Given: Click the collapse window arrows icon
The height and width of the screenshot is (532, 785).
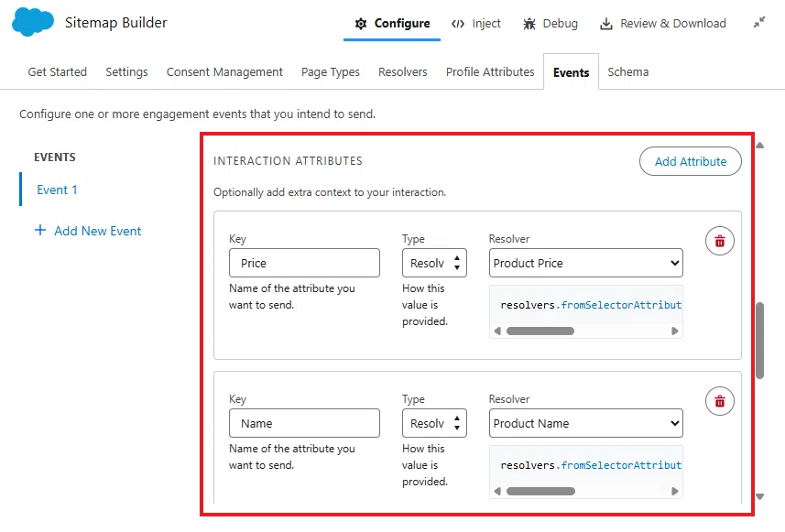Looking at the screenshot, I should point(759,23).
